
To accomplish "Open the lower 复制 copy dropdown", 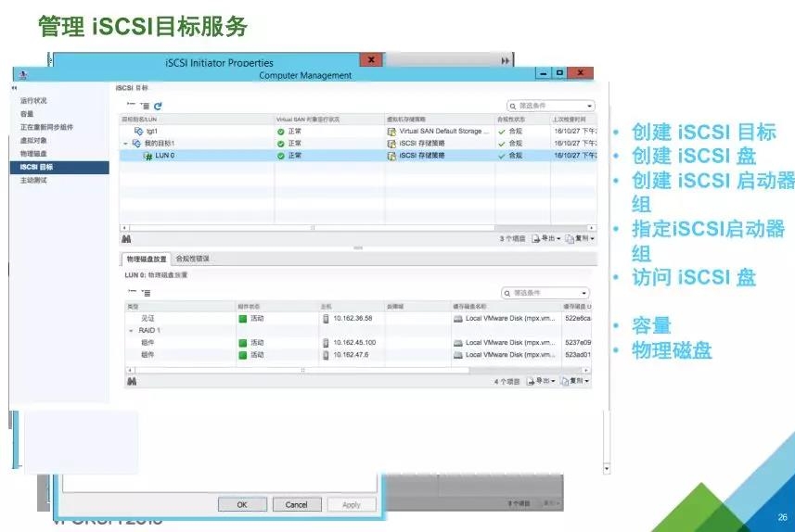I will pos(579,381).
